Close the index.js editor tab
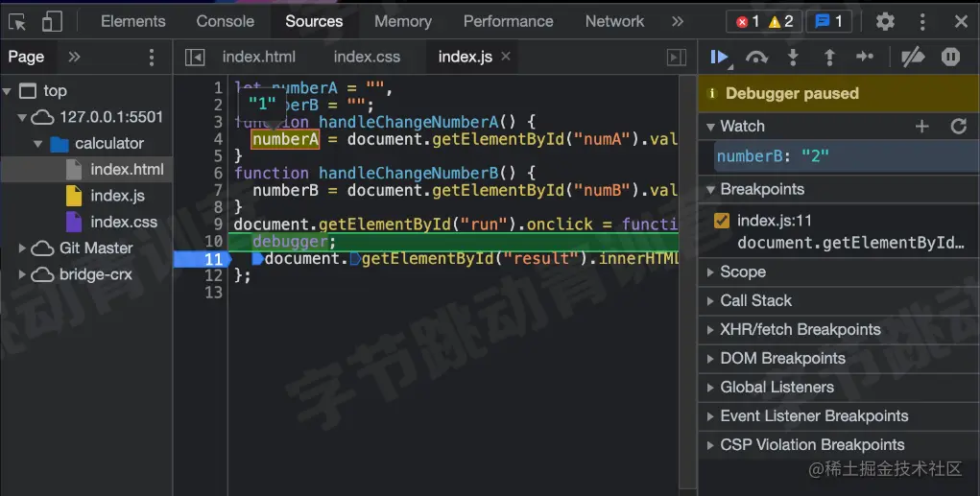The image size is (980, 496). 506,57
